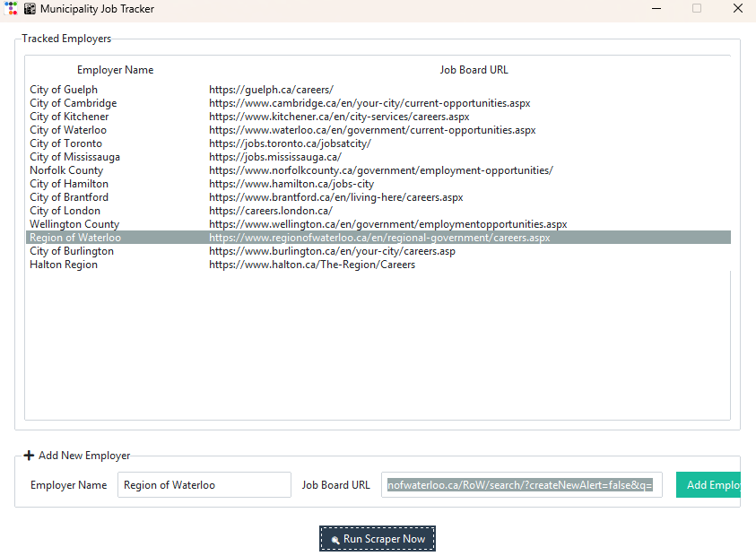The image size is (756, 556).
Task: Select the City of Cambridge row
Action: tap(378, 103)
